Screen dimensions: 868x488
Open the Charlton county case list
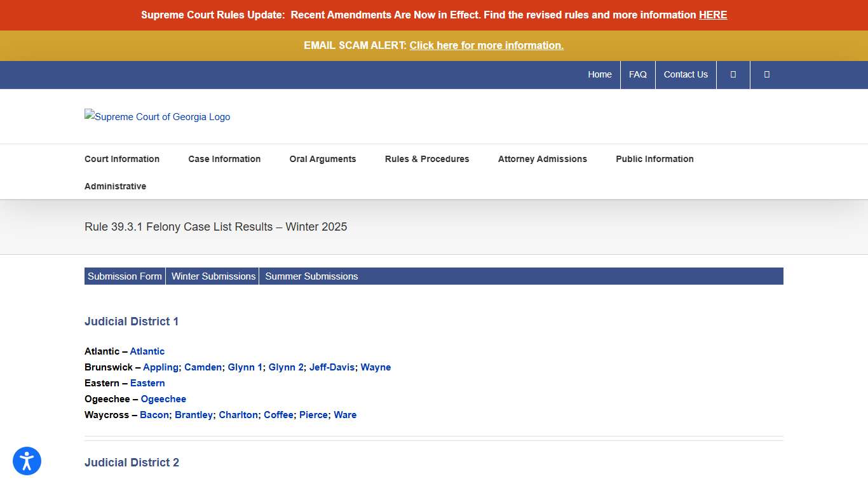(238, 415)
